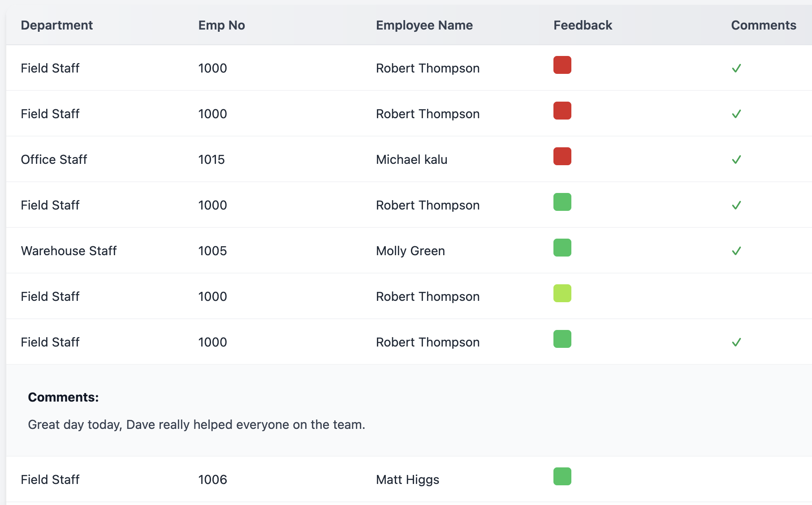
Task: Sort by Employee Name column header
Action: (x=424, y=25)
